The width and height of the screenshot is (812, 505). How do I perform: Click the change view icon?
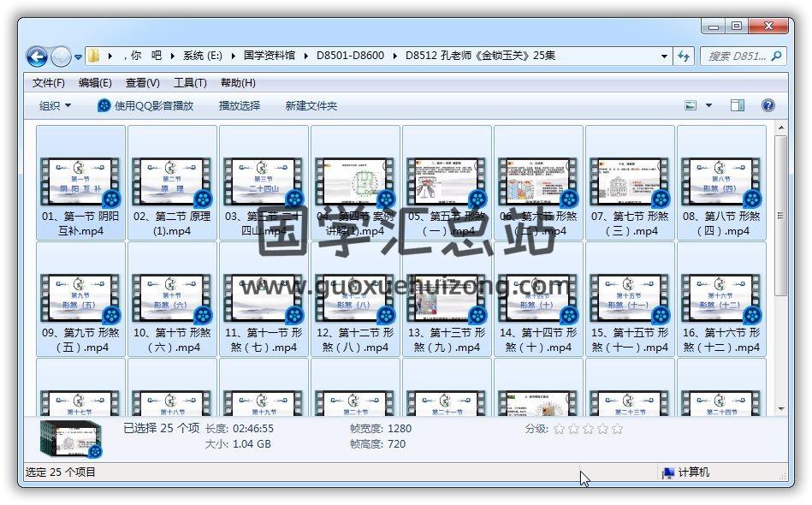(x=691, y=105)
